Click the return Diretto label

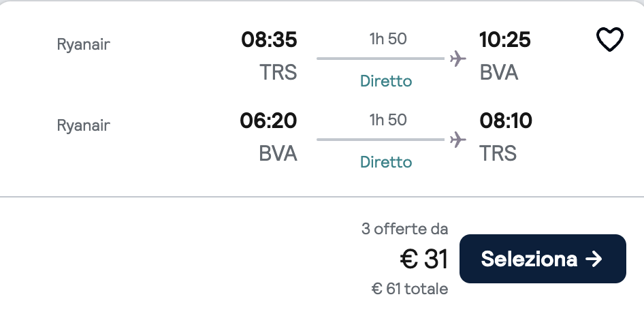coord(386,162)
